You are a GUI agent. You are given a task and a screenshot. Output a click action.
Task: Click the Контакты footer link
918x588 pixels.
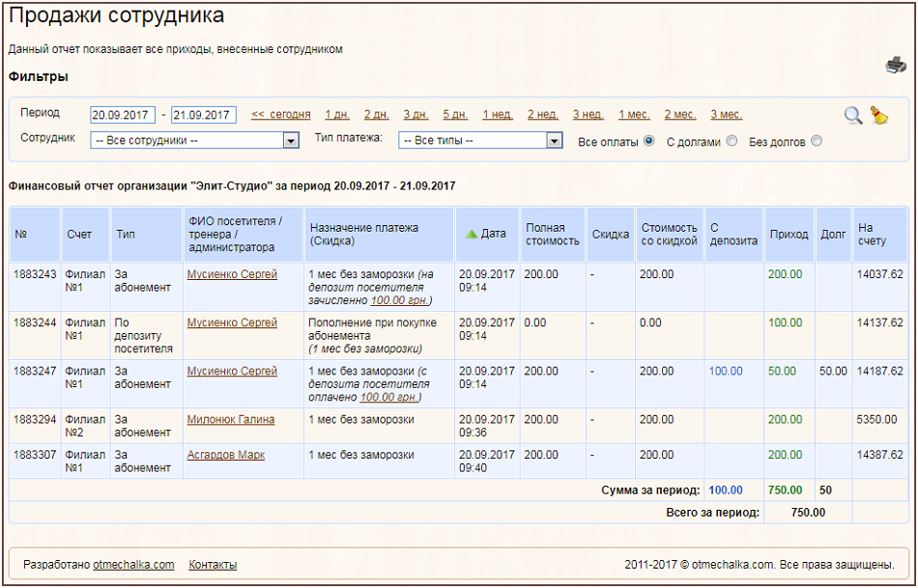(x=213, y=565)
